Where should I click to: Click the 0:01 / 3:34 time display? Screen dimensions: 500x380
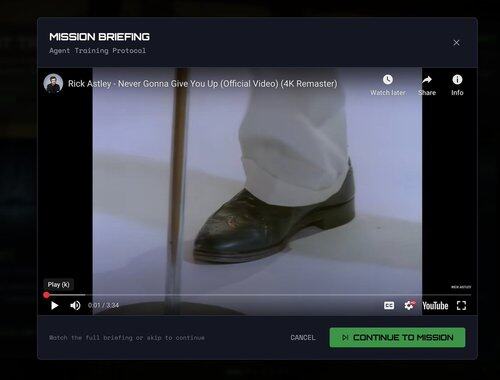[103, 305]
